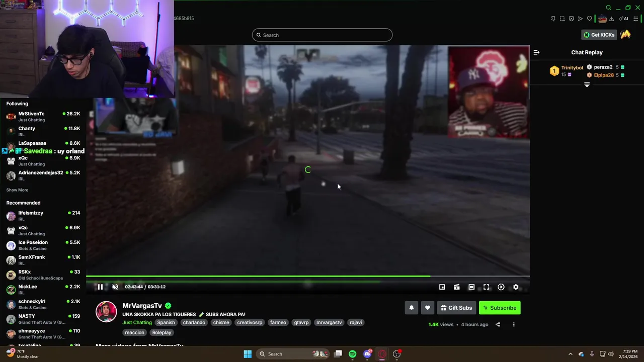Click the clip creation icon in player
644x362 pixels.
coord(457,287)
